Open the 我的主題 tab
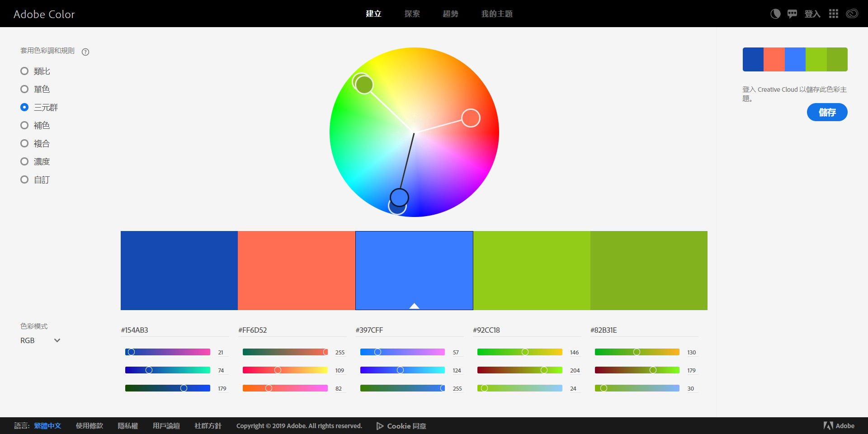 [x=497, y=14]
